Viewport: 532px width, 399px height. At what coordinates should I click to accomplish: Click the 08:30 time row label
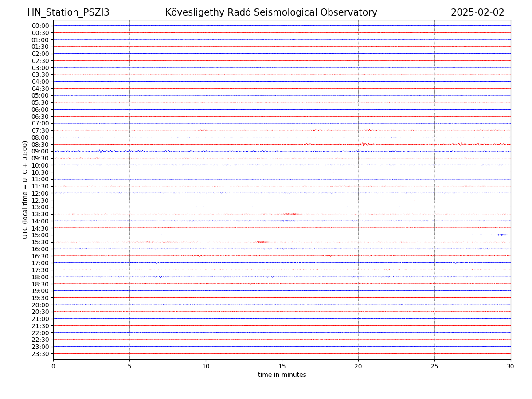(40, 145)
